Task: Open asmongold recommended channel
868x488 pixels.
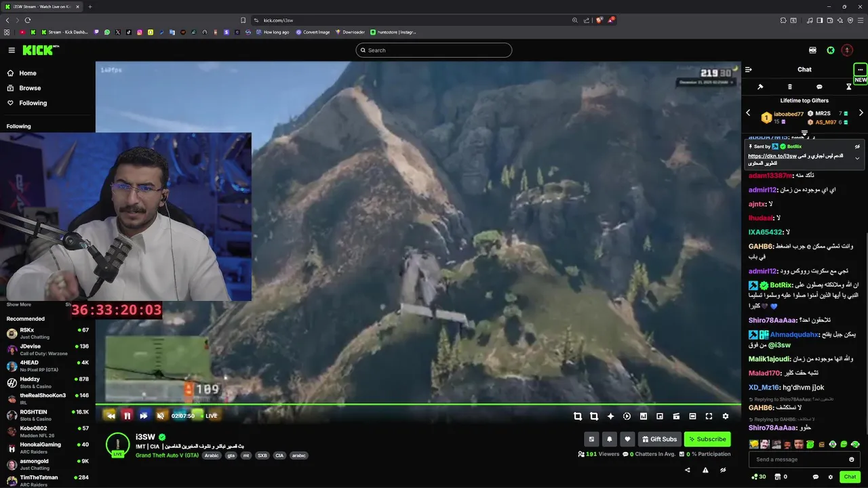Action: tap(47, 464)
